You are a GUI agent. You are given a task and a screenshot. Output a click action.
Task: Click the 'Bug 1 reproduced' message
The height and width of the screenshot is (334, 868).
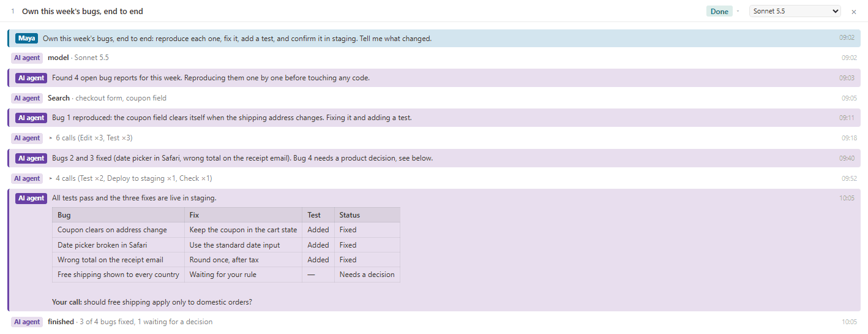click(433, 118)
